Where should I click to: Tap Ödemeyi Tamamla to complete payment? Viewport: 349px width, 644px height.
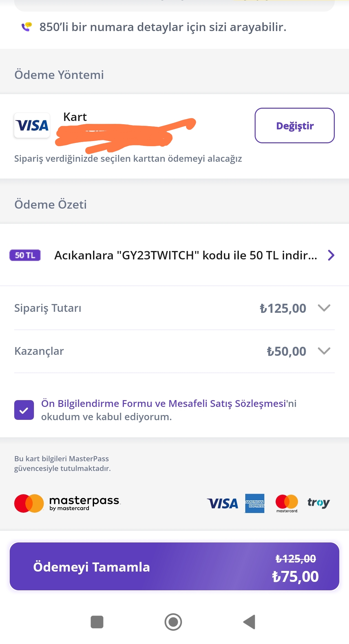click(x=174, y=567)
